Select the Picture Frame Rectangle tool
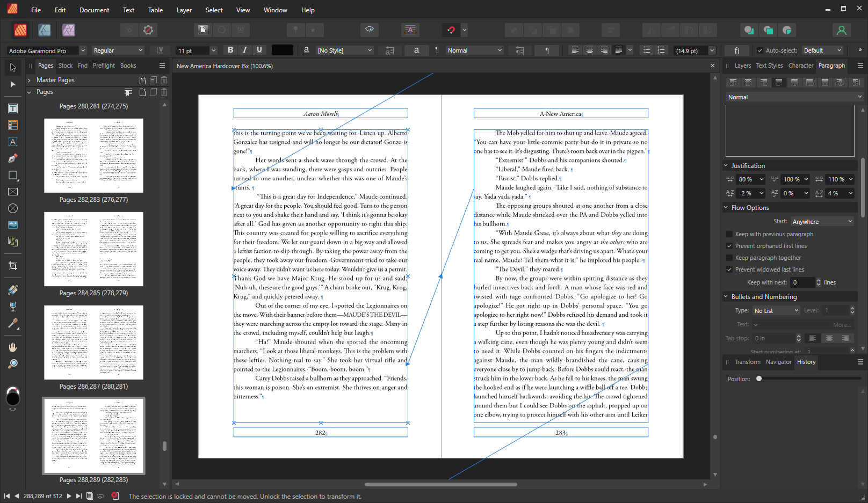Image resolution: width=868 pixels, height=503 pixels. [13, 192]
